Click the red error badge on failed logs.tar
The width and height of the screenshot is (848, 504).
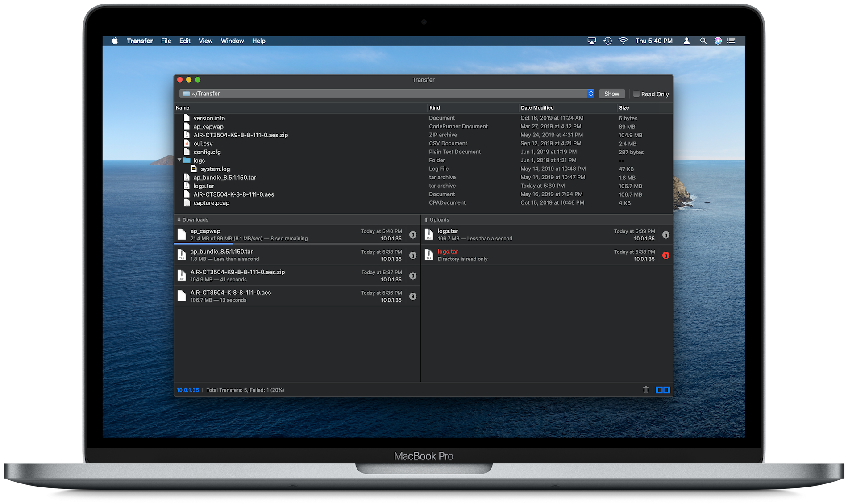click(666, 256)
